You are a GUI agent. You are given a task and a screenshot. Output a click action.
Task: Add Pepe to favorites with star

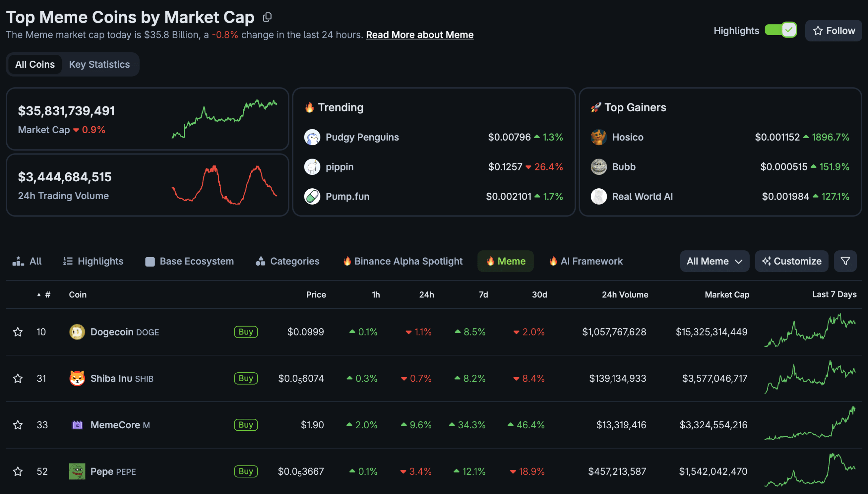(x=18, y=471)
